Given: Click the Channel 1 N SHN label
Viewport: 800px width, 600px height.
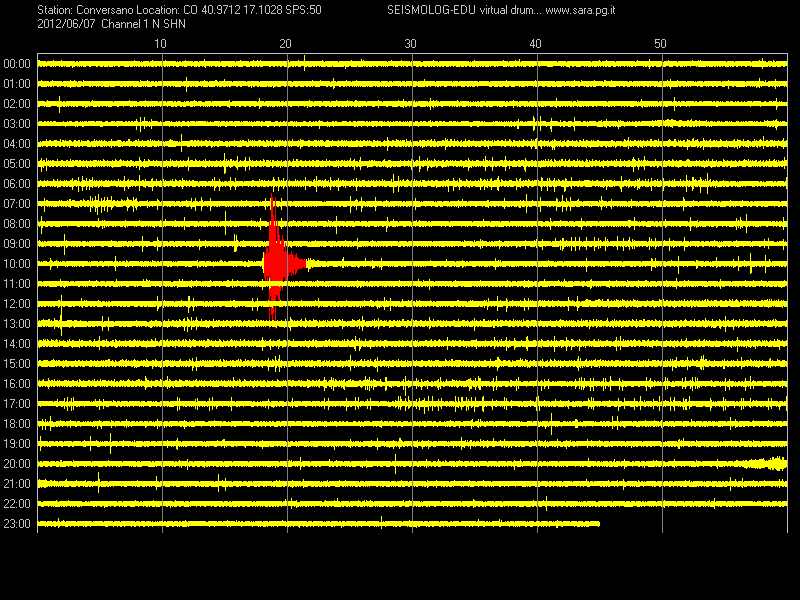Looking at the screenshot, I should click(x=143, y=24).
